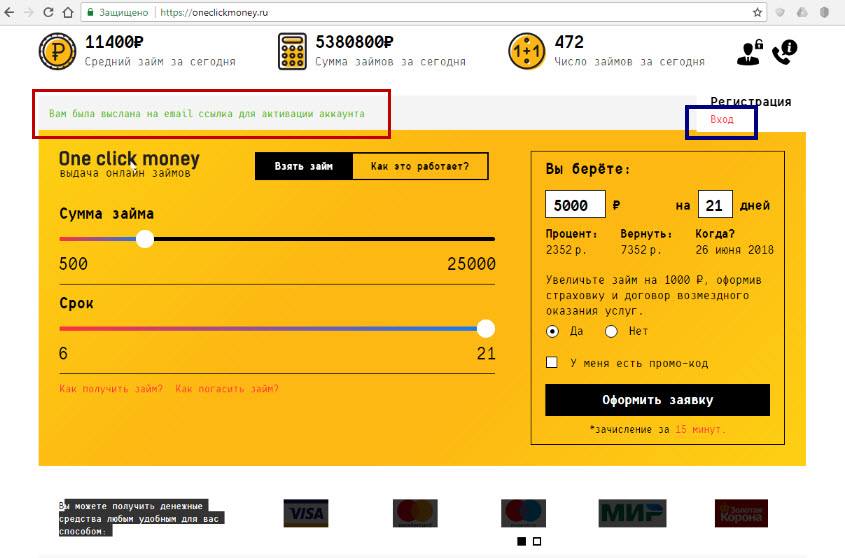845x558 pixels.
Task: Click the calculator icon for loan sum
Action: [x=292, y=51]
